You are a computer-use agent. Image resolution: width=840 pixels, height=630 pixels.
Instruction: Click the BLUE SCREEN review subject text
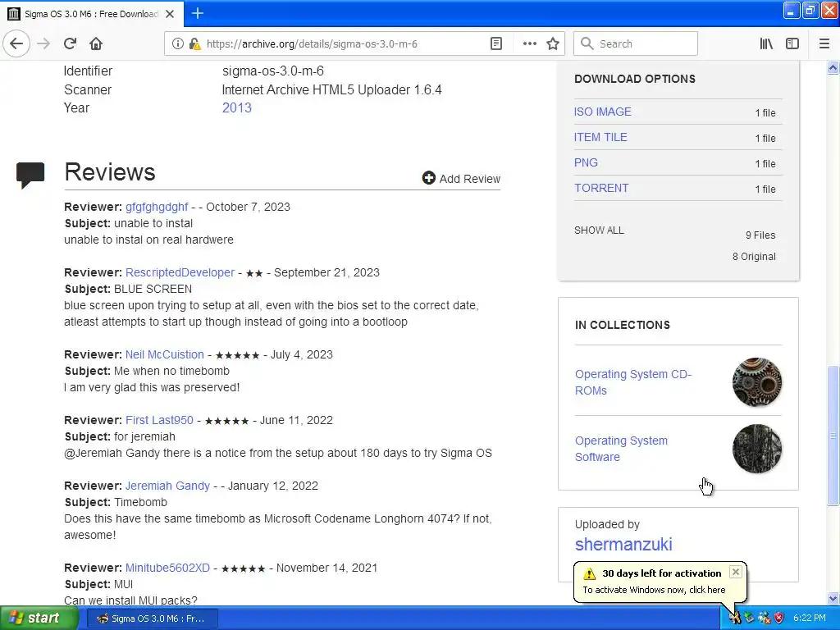[x=153, y=289]
